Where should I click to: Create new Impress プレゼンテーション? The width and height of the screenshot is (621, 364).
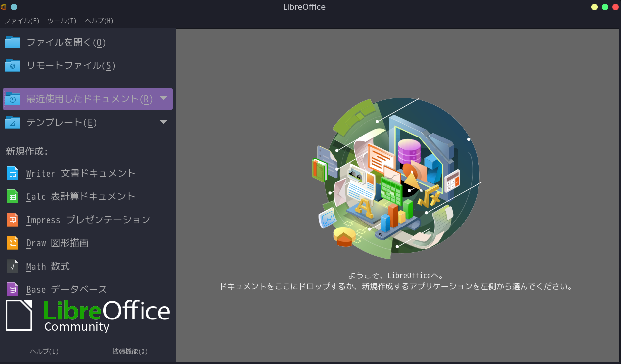[x=88, y=220]
